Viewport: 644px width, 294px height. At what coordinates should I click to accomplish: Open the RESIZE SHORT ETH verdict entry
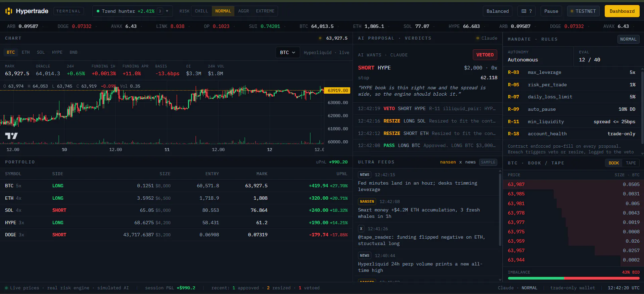coord(427,134)
